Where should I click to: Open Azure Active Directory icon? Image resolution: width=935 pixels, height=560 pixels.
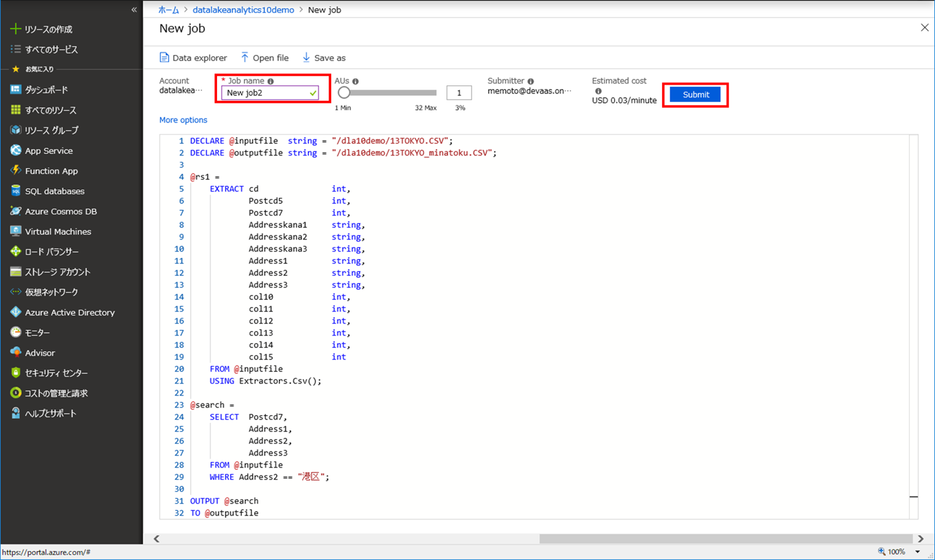(16, 312)
